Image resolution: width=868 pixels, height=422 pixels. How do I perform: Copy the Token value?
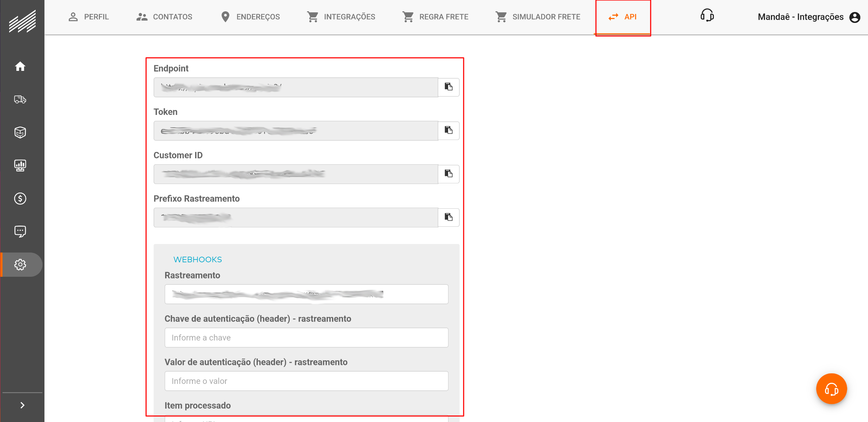(448, 130)
